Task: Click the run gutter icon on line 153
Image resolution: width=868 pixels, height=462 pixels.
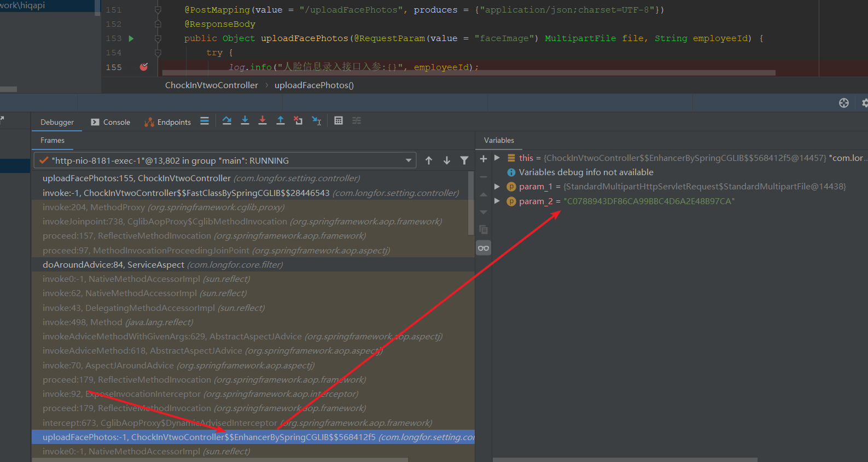Action: click(x=131, y=38)
